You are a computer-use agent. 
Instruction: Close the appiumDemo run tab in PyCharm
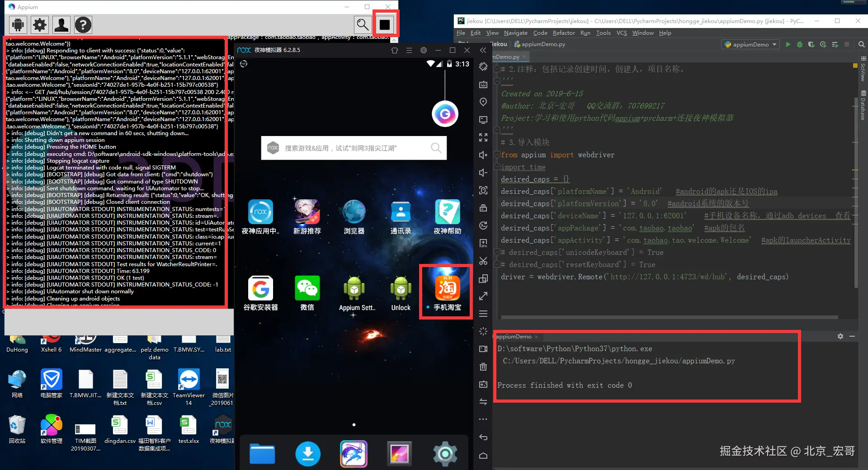pos(537,337)
